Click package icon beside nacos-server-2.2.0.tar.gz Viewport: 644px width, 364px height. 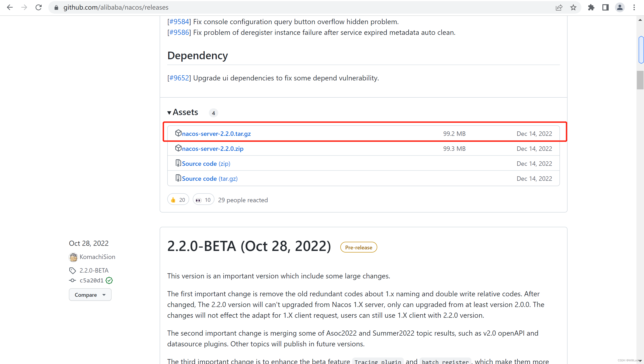178,133
